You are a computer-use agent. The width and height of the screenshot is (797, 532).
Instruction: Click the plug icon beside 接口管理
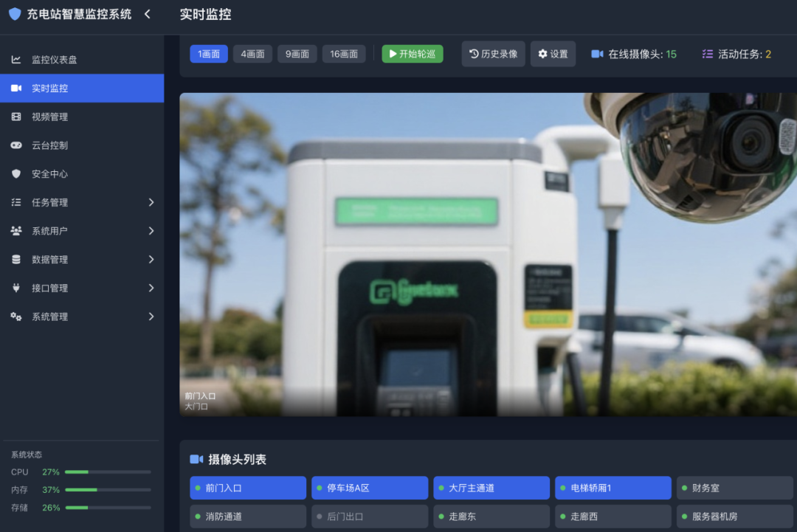coord(16,288)
